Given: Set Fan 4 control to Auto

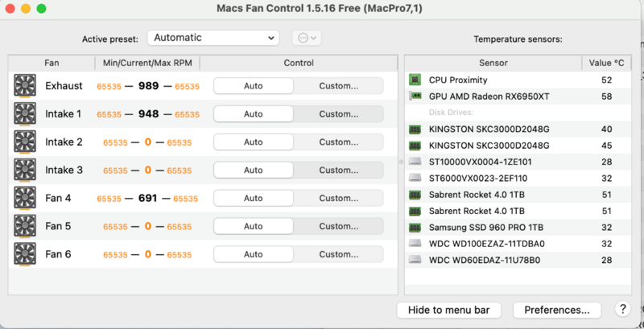Looking at the screenshot, I should coord(253,198).
